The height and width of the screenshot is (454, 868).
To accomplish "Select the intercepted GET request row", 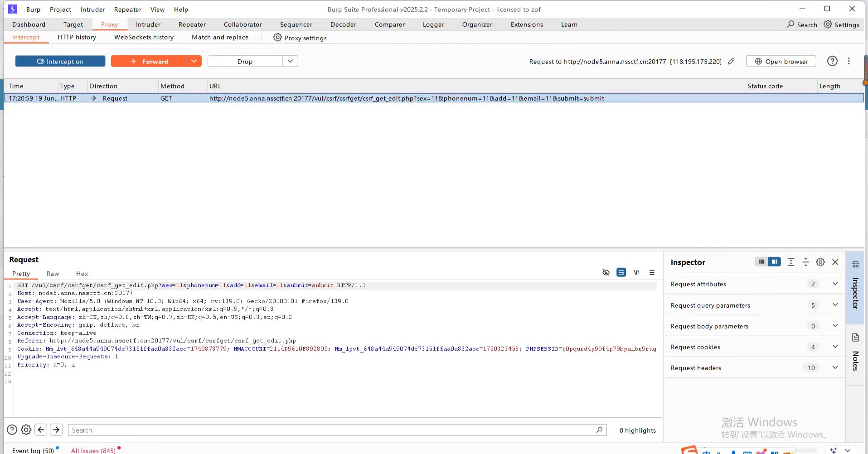I will point(434,98).
